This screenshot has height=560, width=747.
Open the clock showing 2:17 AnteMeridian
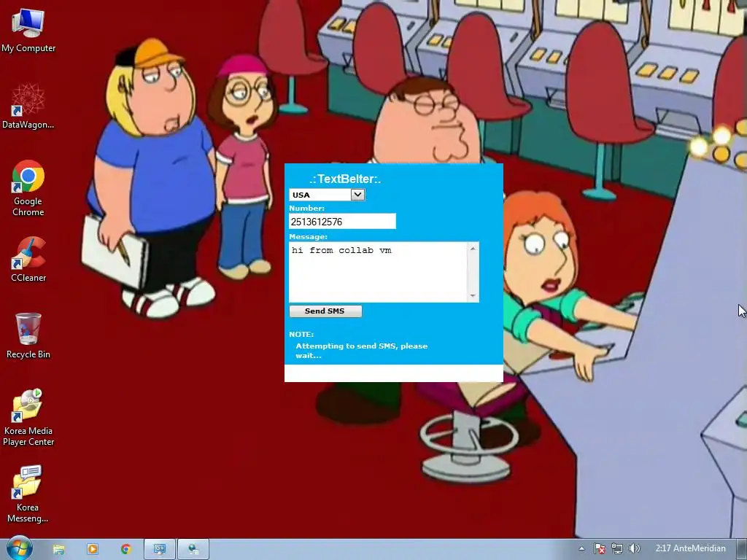[690, 548]
